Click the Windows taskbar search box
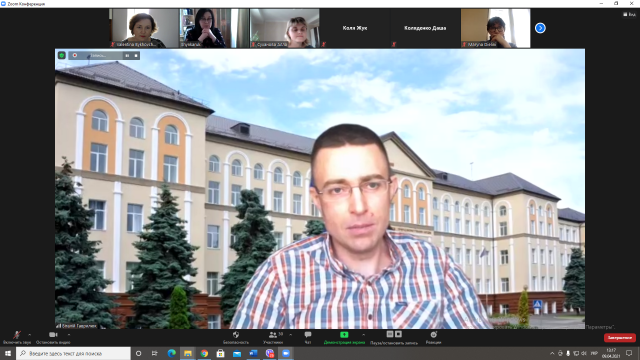 pyautogui.click(x=73, y=353)
